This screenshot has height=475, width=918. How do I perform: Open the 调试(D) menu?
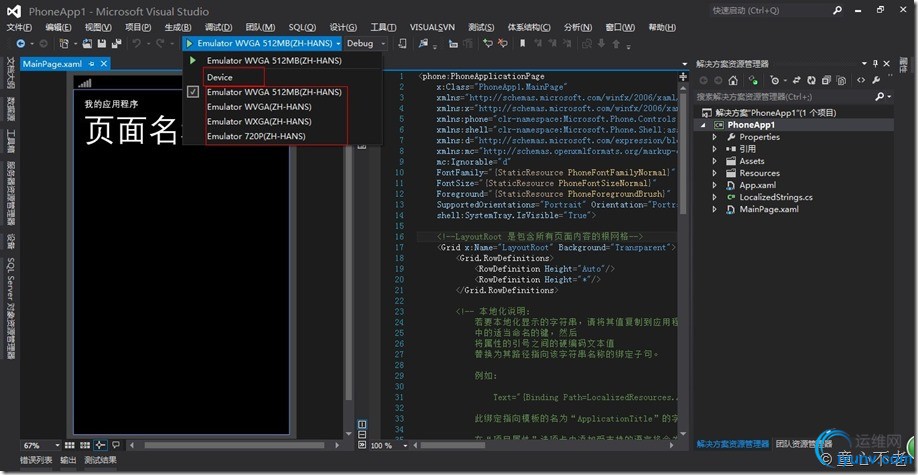click(x=218, y=27)
